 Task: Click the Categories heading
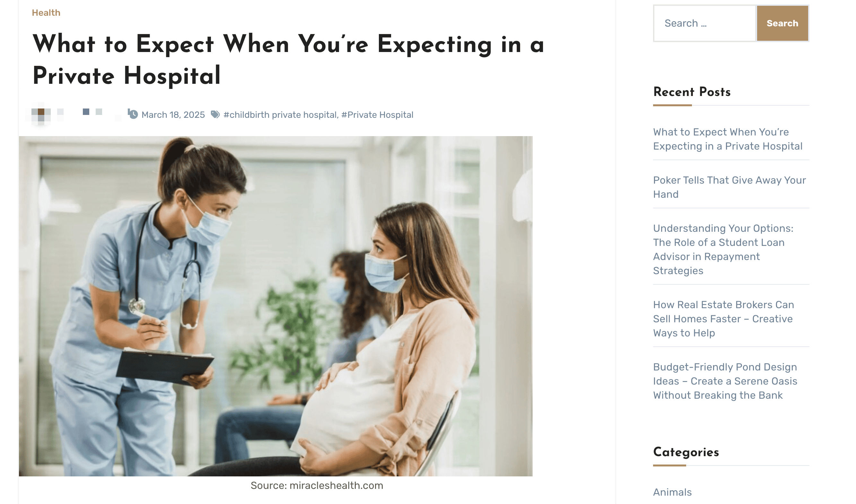[686, 452]
